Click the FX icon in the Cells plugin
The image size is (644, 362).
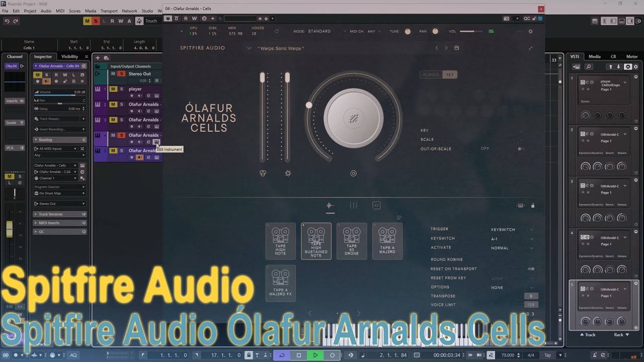(x=376, y=205)
